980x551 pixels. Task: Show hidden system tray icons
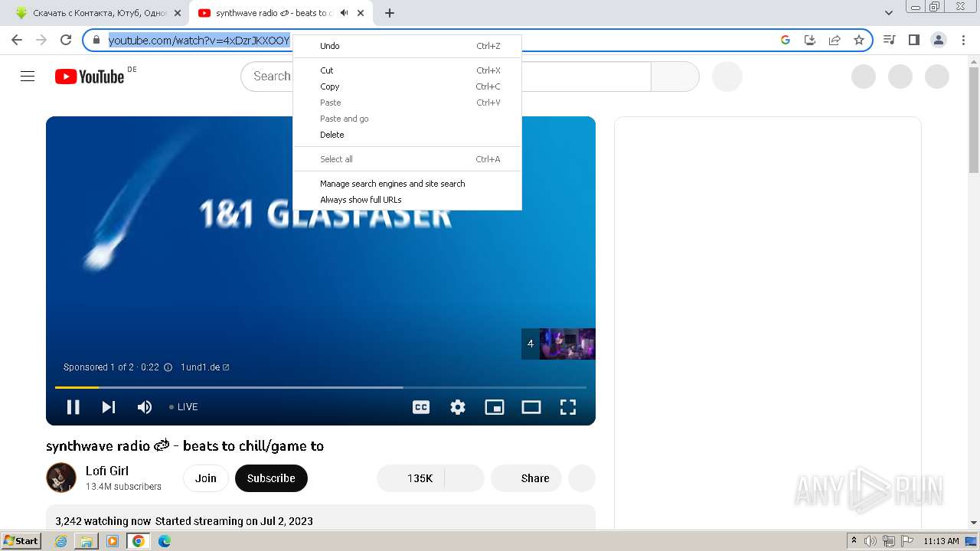point(854,541)
